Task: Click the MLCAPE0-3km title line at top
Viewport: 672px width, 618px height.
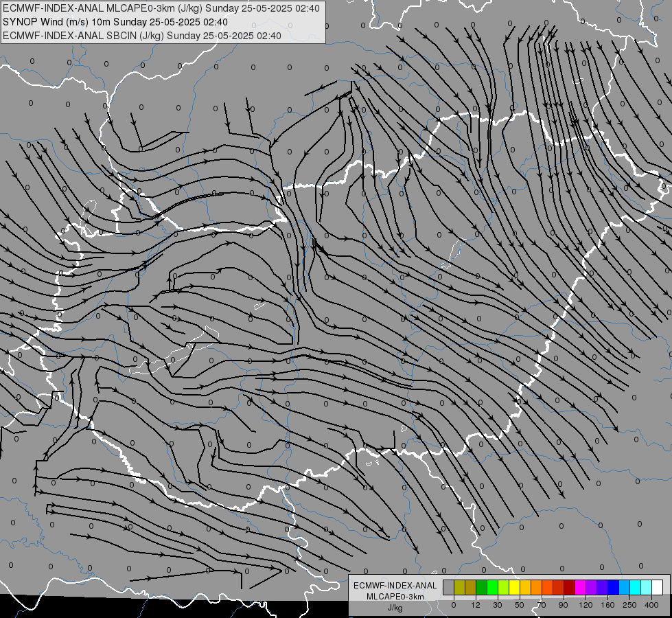Action: point(161,8)
